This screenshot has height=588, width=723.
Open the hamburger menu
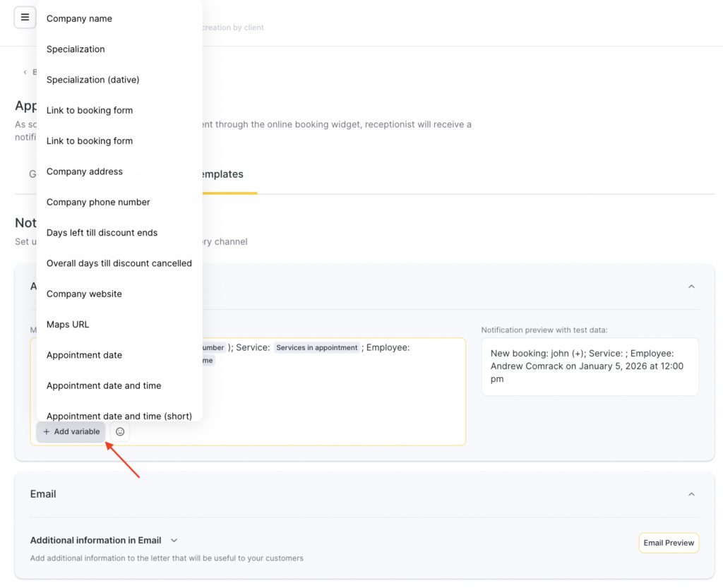click(25, 18)
